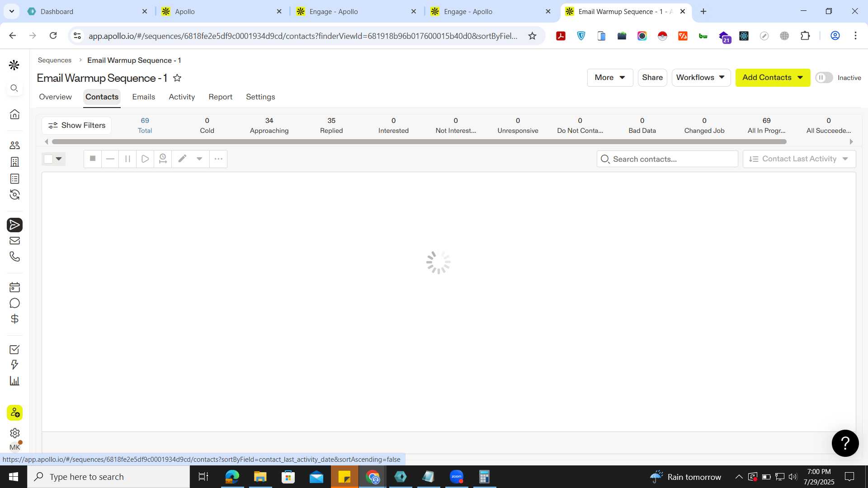
Task: Reload the page
Action: [53, 36]
